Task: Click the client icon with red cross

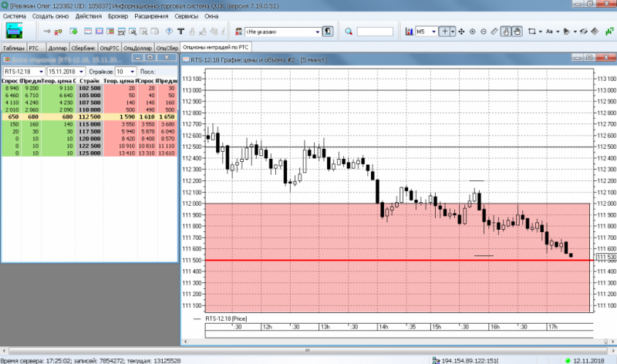Action: (238, 32)
